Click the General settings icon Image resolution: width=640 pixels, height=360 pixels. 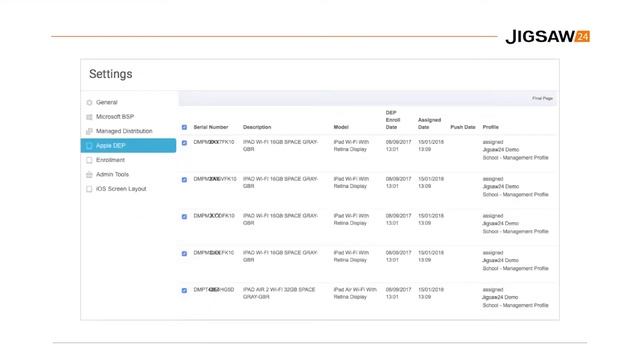pyautogui.click(x=89, y=102)
